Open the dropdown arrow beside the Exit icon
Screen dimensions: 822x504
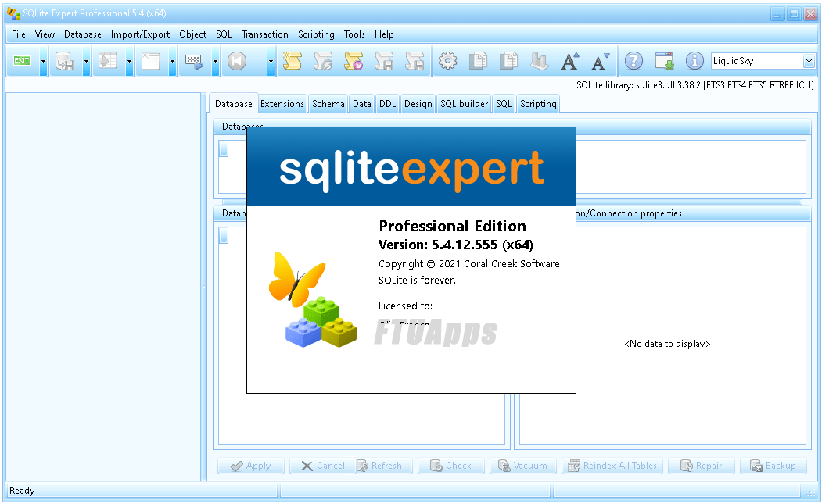tap(44, 61)
